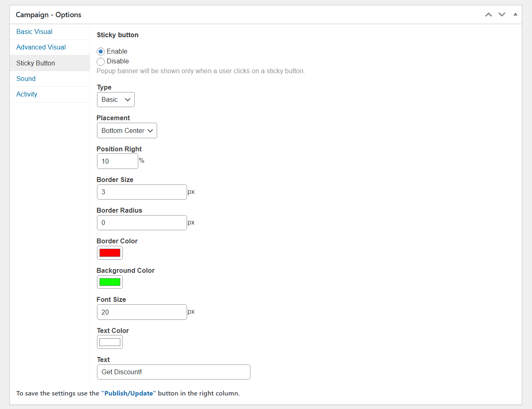Open the white Text Color swatch
The height and width of the screenshot is (409, 532).
110,342
